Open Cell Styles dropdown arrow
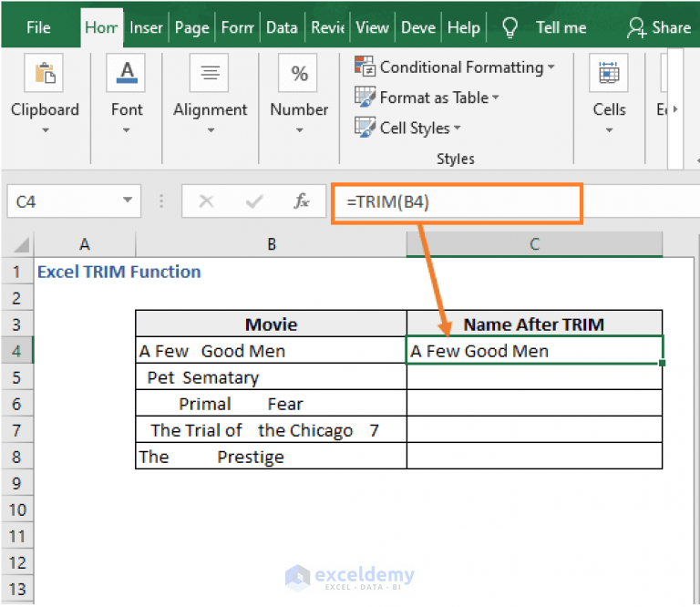Image resolution: width=700 pixels, height=607 pixels. tap(458, 129)
